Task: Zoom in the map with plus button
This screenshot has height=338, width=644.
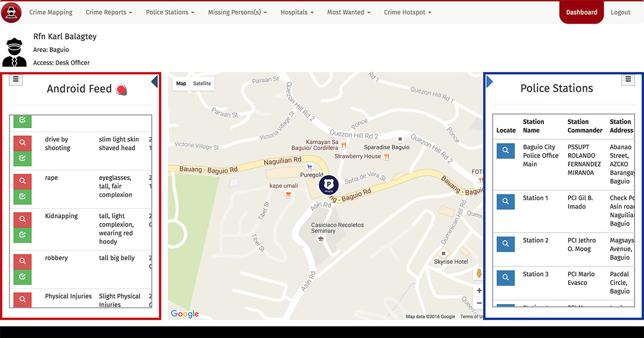Action: point(479,291)
